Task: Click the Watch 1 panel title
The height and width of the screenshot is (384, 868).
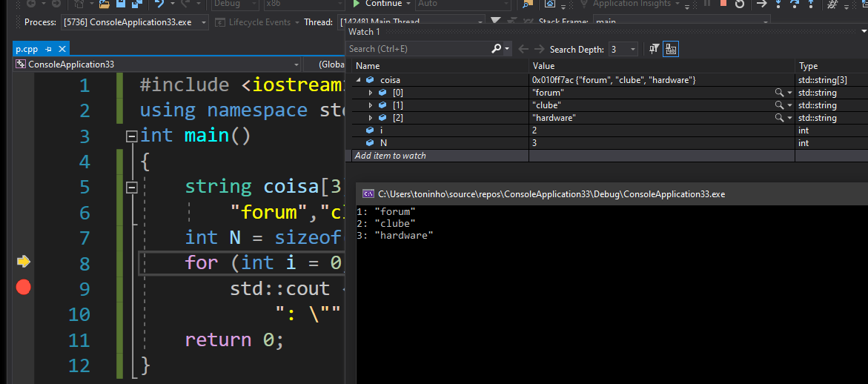Action: coord(364,32)
